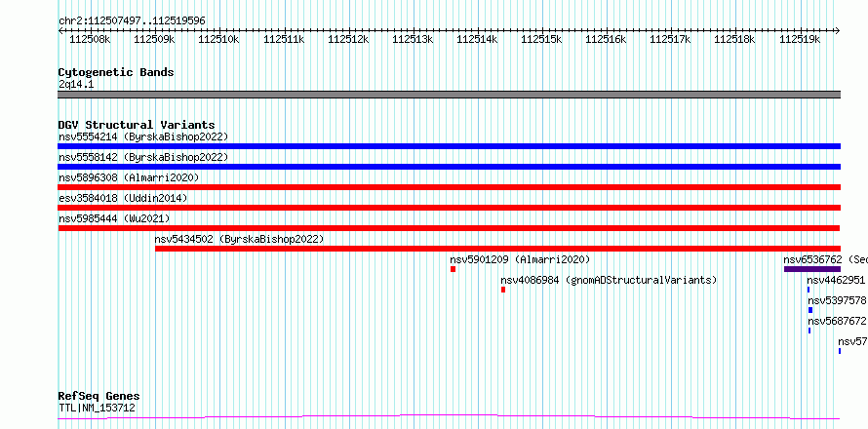Open the nsv5896308 (Almarri2020) variant label
This screenshot has width=868, height=429.
point(129,177)
